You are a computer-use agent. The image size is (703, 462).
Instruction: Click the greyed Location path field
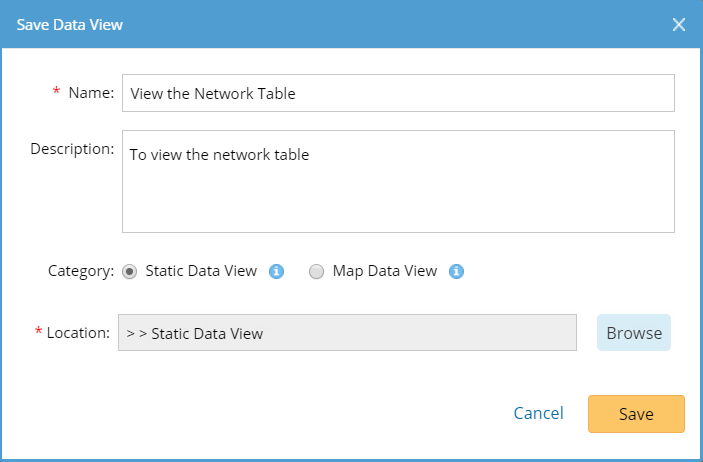pos(347,333)
